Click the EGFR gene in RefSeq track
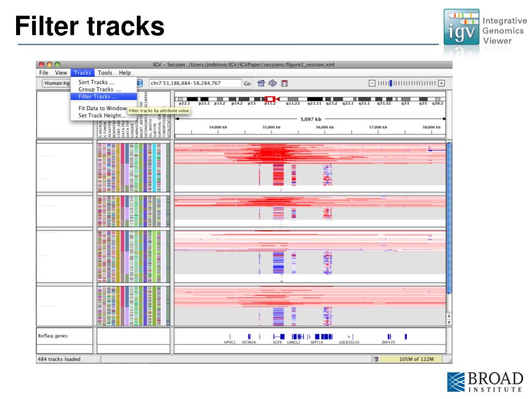 click(278, 337)
